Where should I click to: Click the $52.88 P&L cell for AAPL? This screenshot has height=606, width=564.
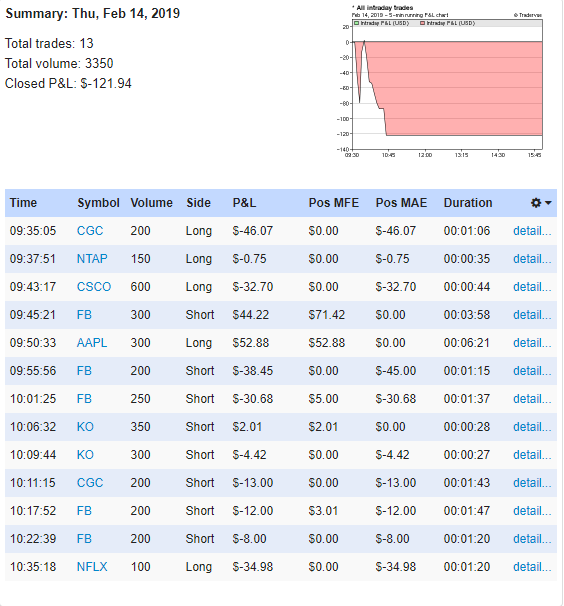point(250,343)
